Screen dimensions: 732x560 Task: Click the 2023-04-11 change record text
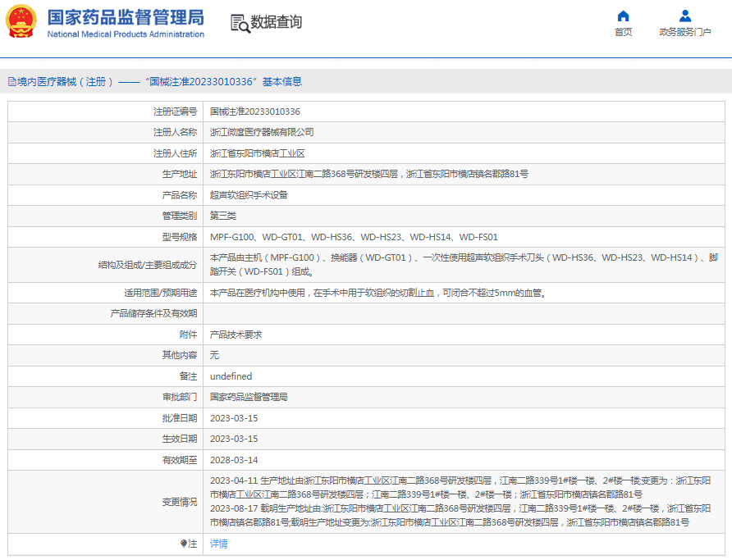click(460, 487)
